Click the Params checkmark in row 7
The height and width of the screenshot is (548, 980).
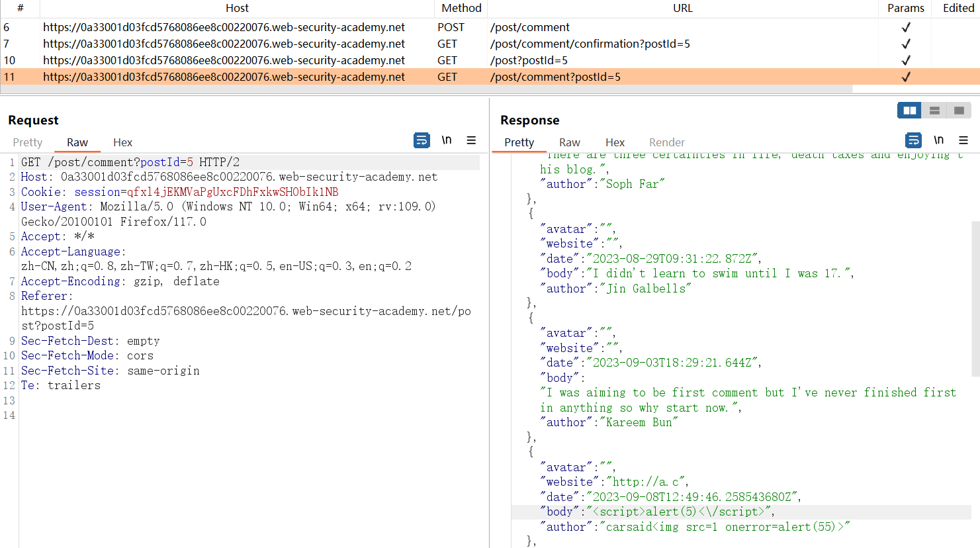tap(905, 44)
